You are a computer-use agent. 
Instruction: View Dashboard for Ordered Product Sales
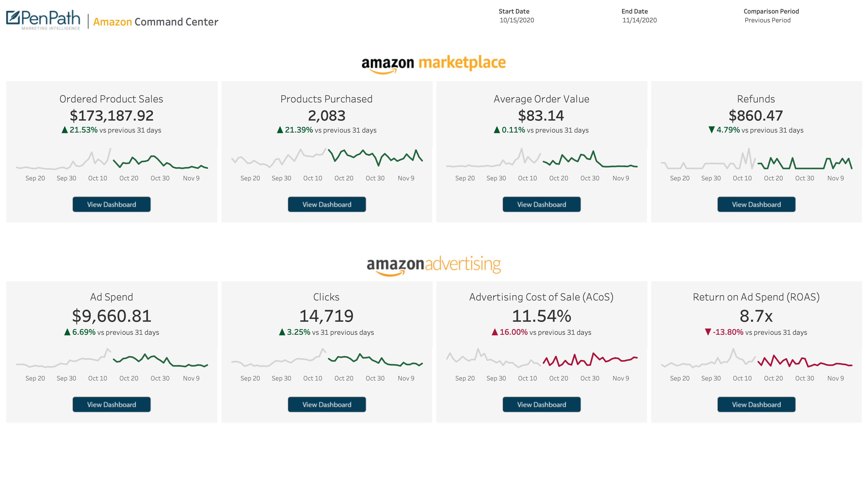(x=112, y=205)
